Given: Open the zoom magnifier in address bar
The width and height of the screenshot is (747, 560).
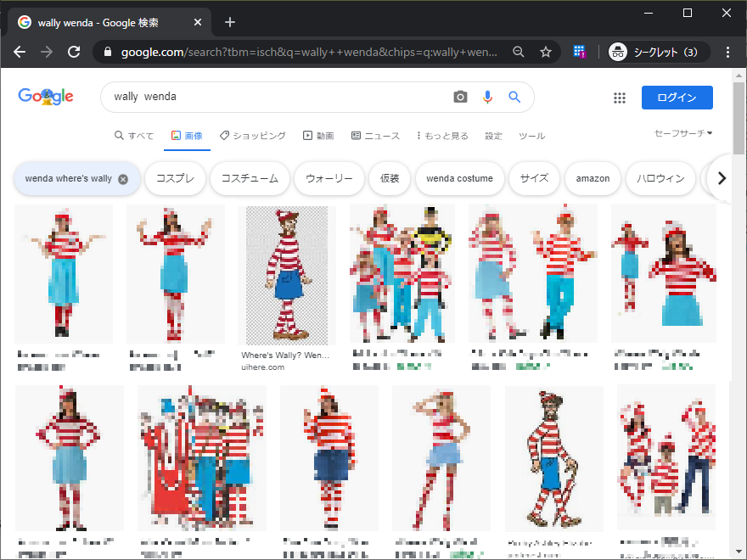Looking at the screenshot, I should coord(519,52).
